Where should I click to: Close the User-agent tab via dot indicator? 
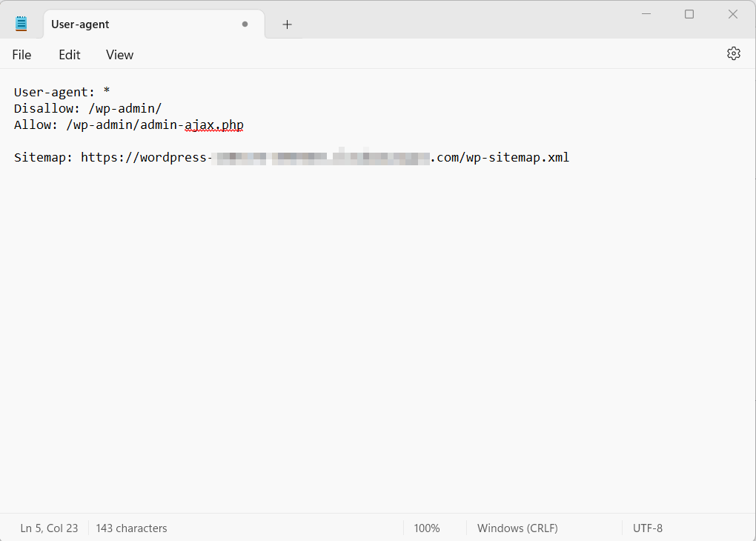[x=245, y=24]
